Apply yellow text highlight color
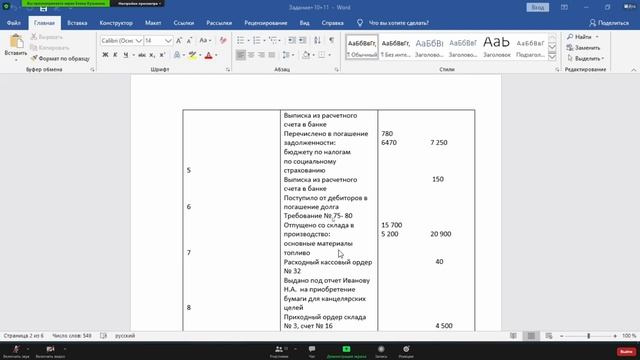This screenshot has width=640, height=360. click(x=192, y=55)
